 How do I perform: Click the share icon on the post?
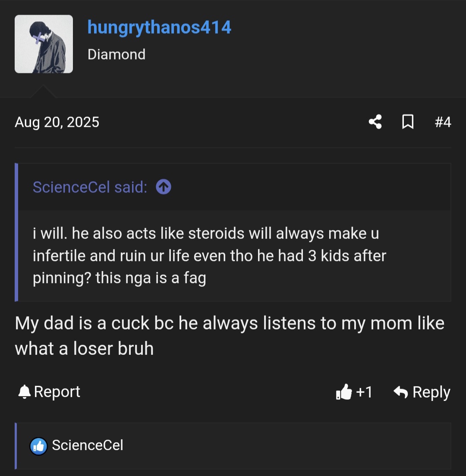coord(375,122)
